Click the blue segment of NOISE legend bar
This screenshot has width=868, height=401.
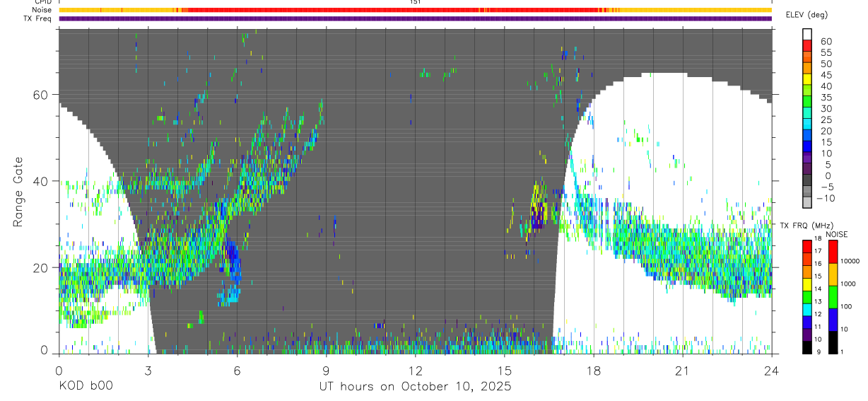point(833,318)
